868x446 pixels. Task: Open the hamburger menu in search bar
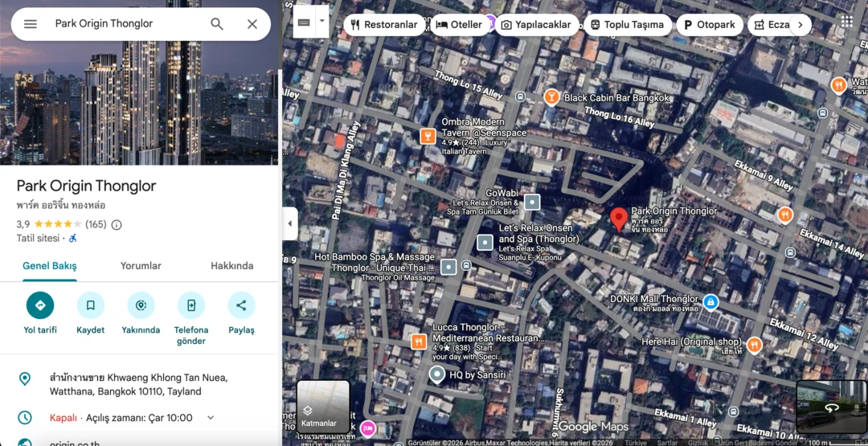coord(31,24)
